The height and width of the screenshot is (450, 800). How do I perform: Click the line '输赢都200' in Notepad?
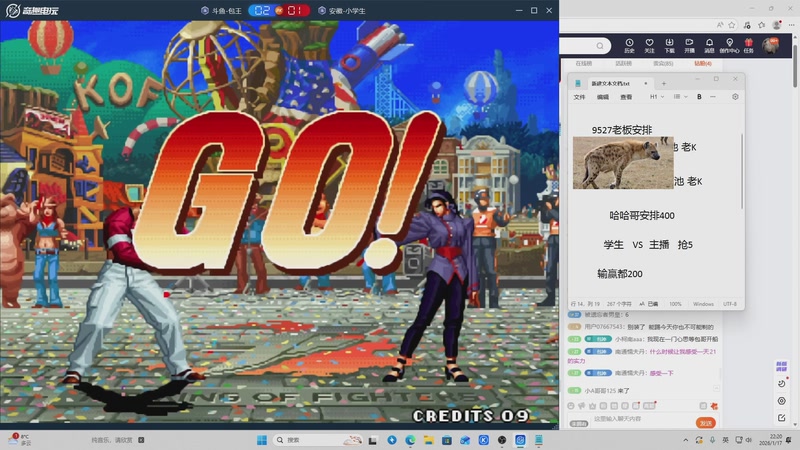pos(620,274)
